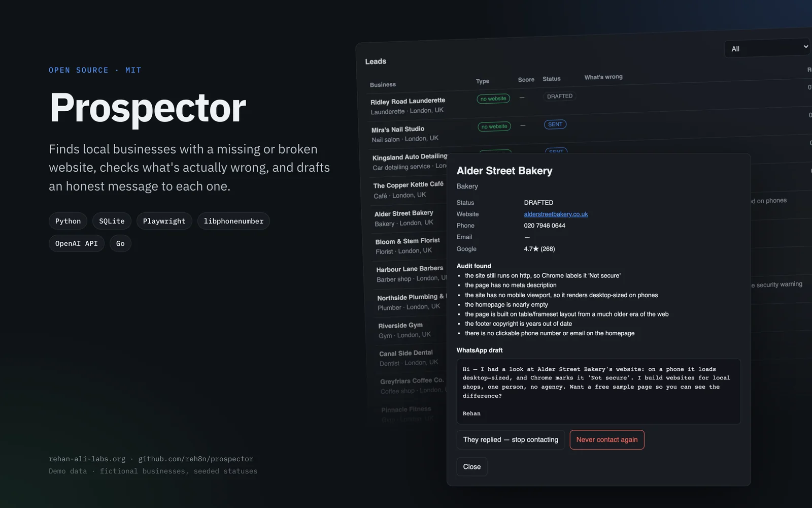812x508 pixels.
Task: Click the 'What's wrong' column header
Action: click(603, 77)
